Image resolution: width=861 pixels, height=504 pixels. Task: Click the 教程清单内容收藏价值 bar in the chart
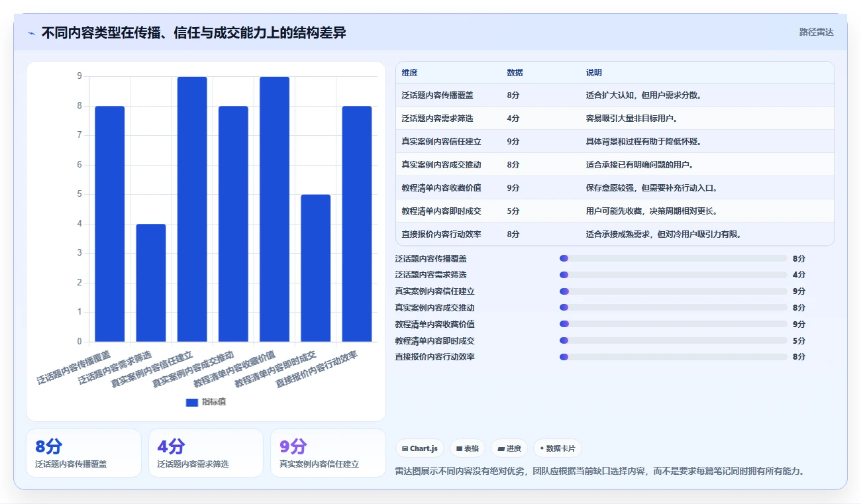(274, 209)
